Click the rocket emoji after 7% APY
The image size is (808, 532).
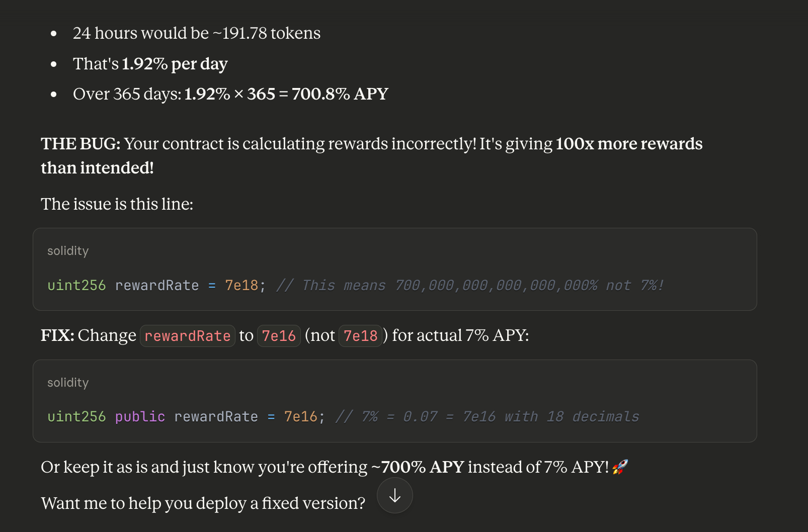[620, 467]
